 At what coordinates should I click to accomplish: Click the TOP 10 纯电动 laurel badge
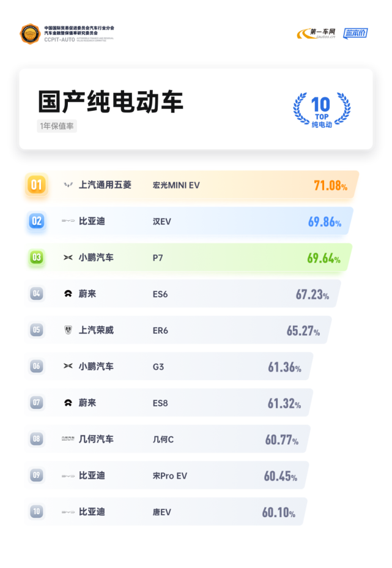coord(322,110)
